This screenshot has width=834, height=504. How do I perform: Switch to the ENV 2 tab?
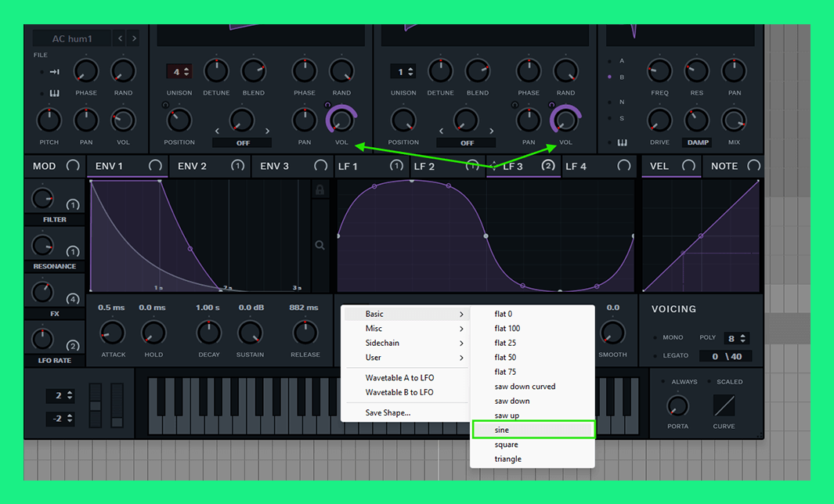tap(193, 166)
